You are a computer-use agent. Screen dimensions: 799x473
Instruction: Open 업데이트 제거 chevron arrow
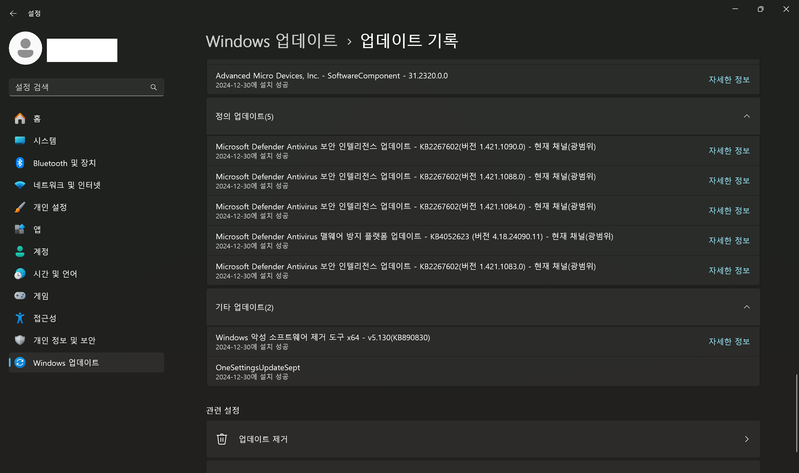[x=747, y=439]
